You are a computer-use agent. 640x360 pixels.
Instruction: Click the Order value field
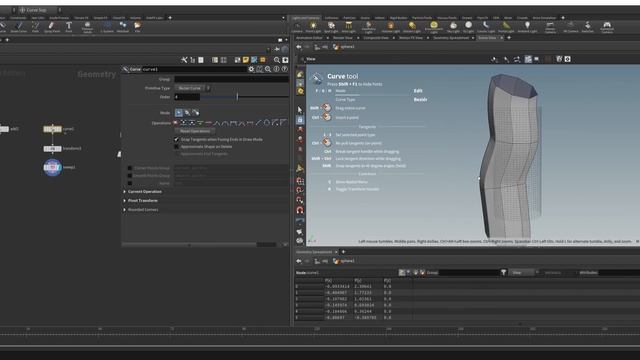pos(187,97)
